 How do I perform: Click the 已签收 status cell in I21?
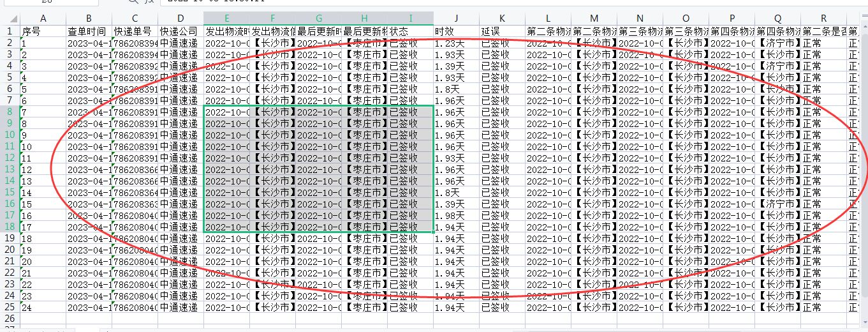pos(410,261)
